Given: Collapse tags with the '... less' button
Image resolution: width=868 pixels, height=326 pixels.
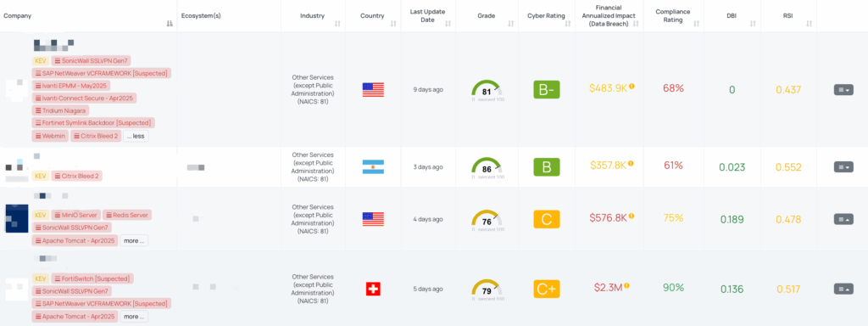Looking at the screenshot, I should pos(136,136).
